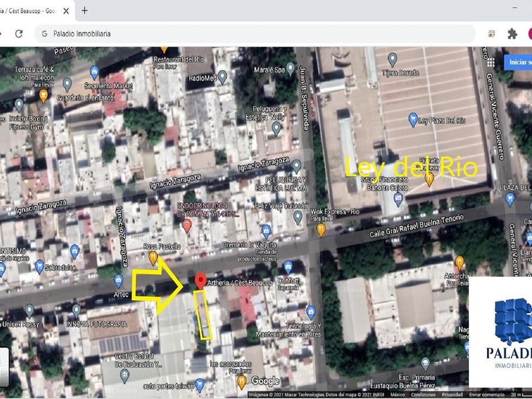Select the Invicto Boxing Fitness Gym pin
The image size is (532, 399).
[19, 105]
